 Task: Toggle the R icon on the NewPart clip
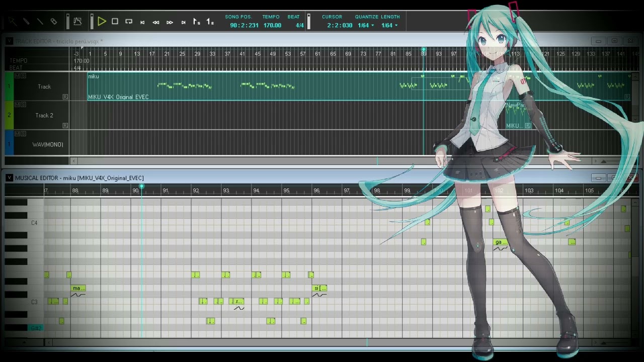pos(527,126)
